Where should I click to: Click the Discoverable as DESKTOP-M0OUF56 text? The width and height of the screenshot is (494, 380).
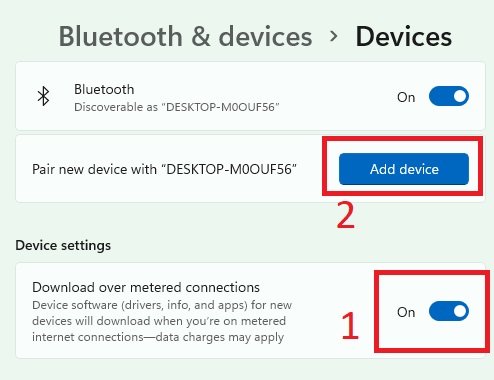(x=177, y=107)
